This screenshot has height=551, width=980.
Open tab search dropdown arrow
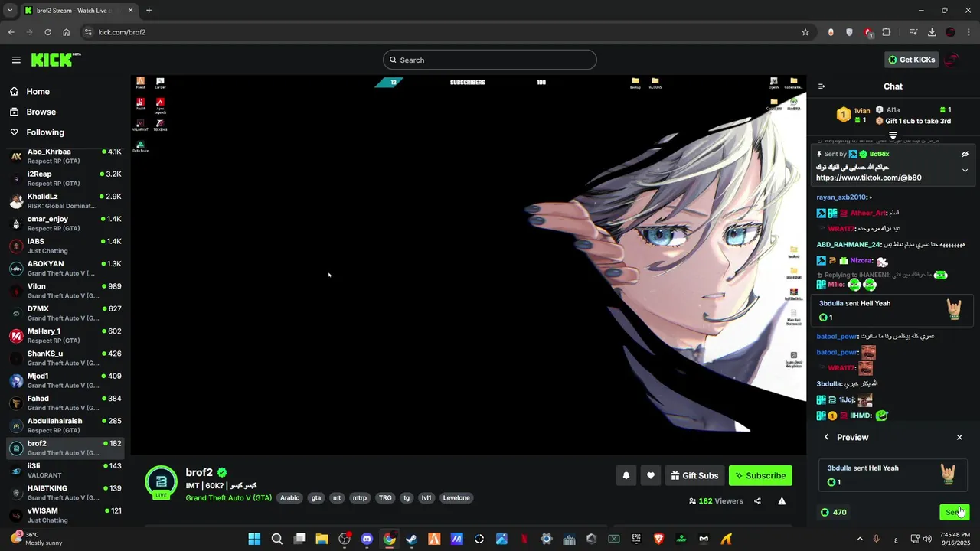point(9,10)
